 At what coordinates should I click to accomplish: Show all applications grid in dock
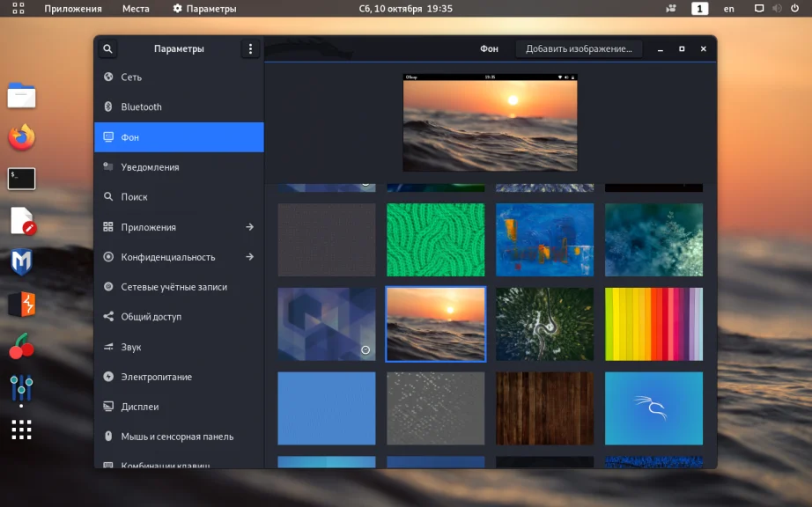point(22,430)
